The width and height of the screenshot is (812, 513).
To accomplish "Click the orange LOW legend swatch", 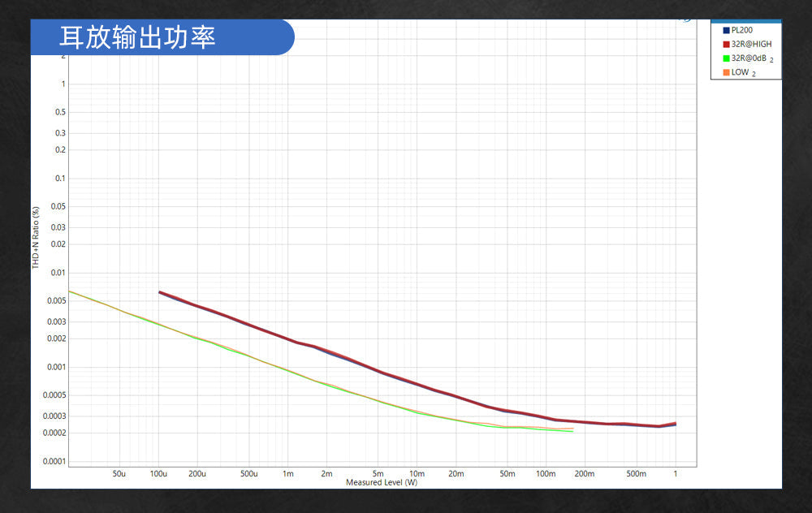I will coord(726,72).
